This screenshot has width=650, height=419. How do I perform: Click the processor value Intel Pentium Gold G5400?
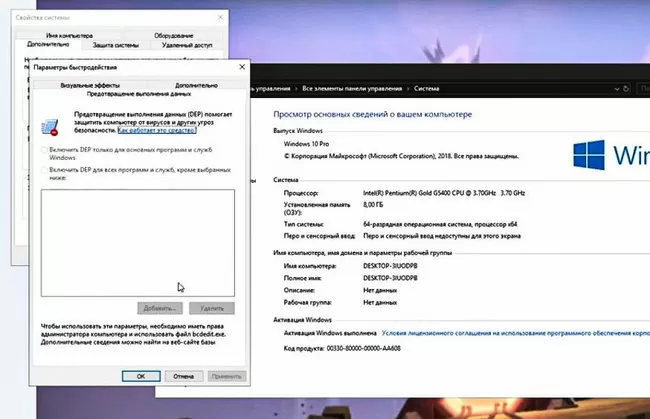click(444, 193)
